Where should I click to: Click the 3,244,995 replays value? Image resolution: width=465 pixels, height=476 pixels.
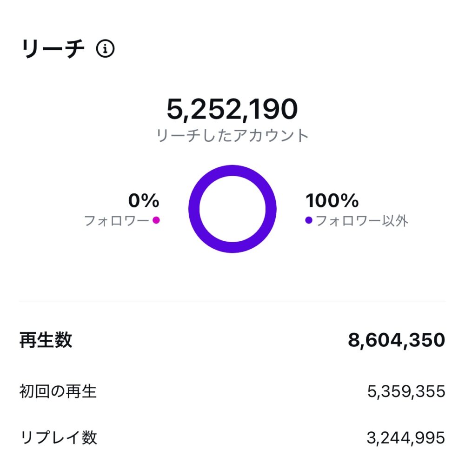[405, 438]
